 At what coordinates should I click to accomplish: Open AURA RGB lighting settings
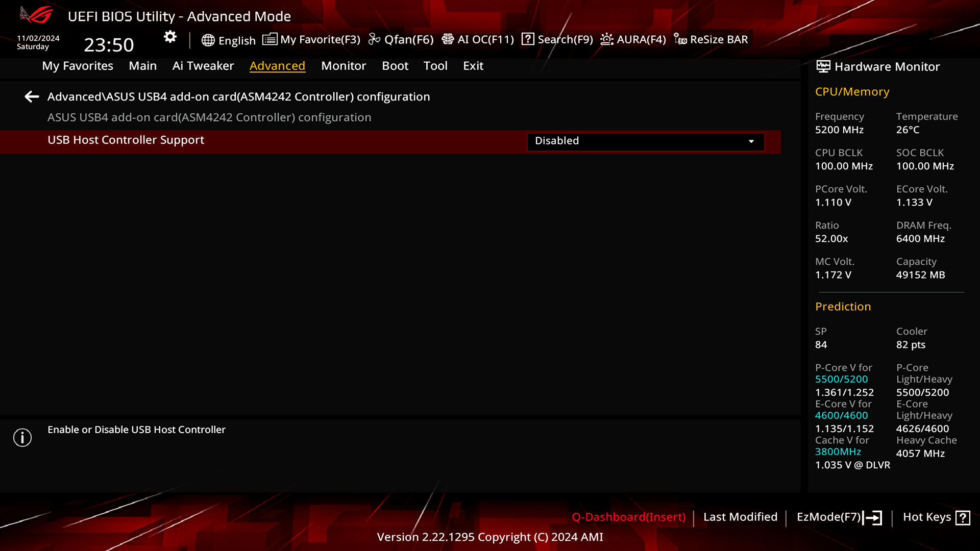(633, 39)
